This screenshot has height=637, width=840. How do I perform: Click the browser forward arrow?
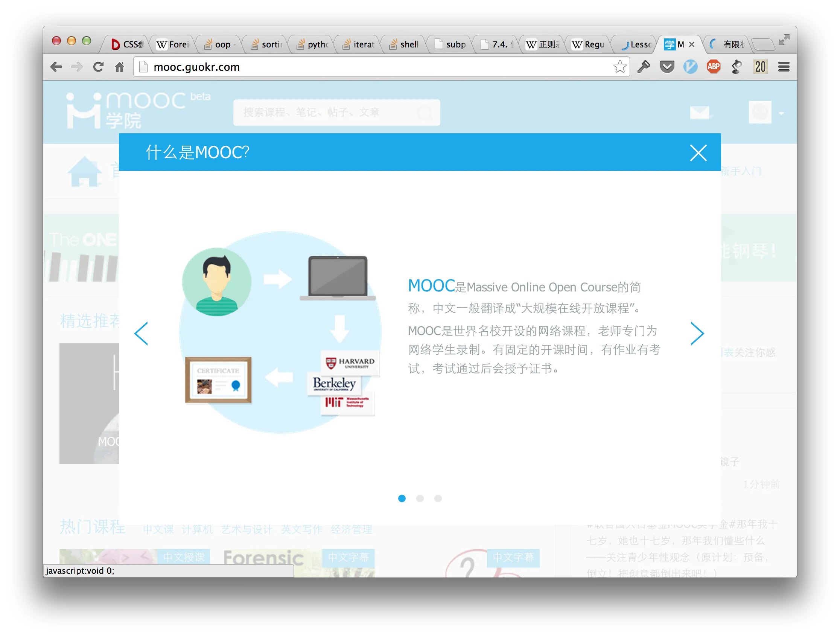77,67
